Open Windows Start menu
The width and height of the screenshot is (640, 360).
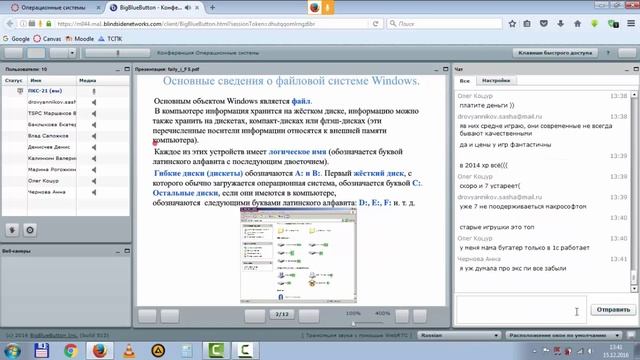click(x=12, y=351)
